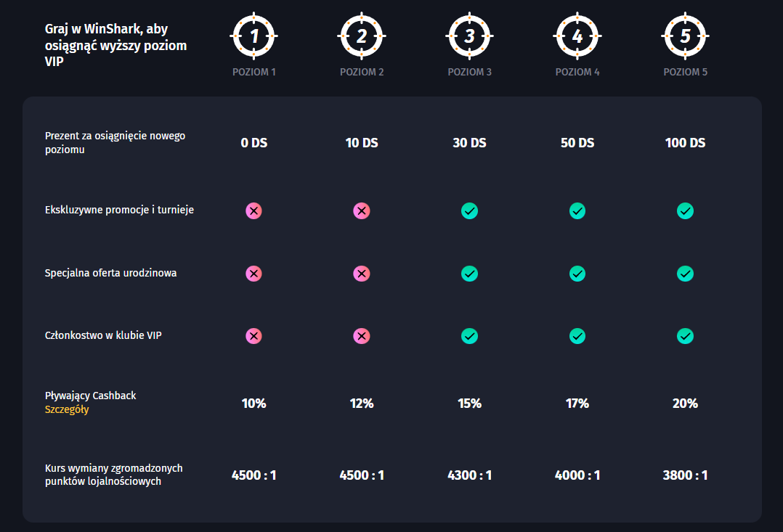Viewport: 783px width, 532px height.
Task: Click the cross icon for birthday offer at Poziom 1
Action: [253, 274]
